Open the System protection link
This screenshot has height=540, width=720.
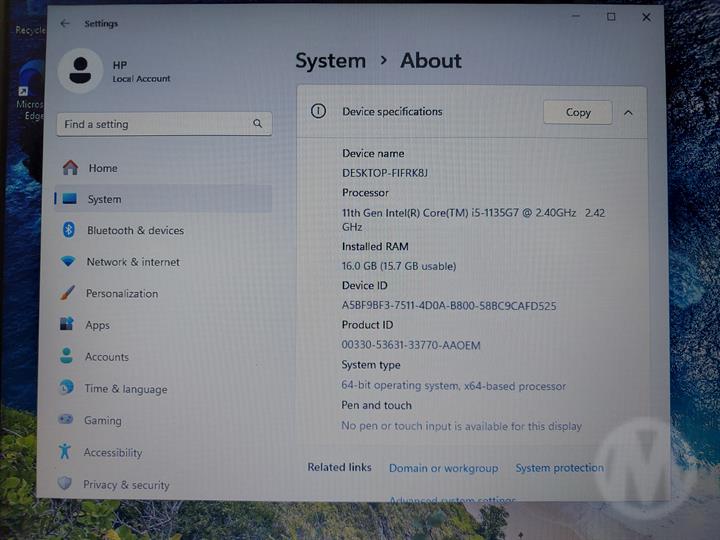559,468
